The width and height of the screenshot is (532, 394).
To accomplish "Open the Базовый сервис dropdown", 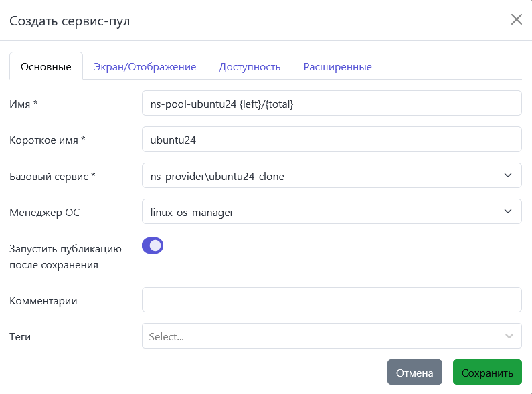I will (x=321, y=176).
